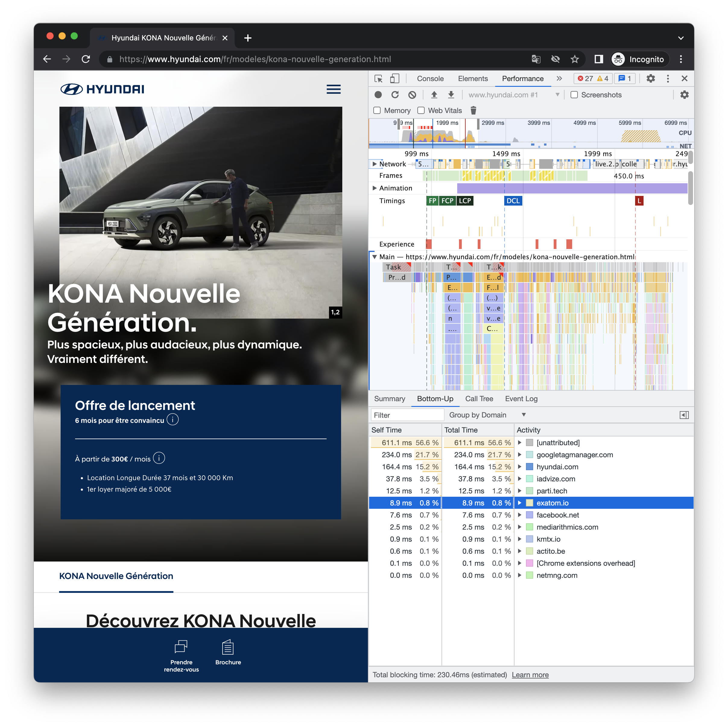Expand the [unattributed] row
Image resolution: width=728 pixels, height=727 pixels.
520,442
